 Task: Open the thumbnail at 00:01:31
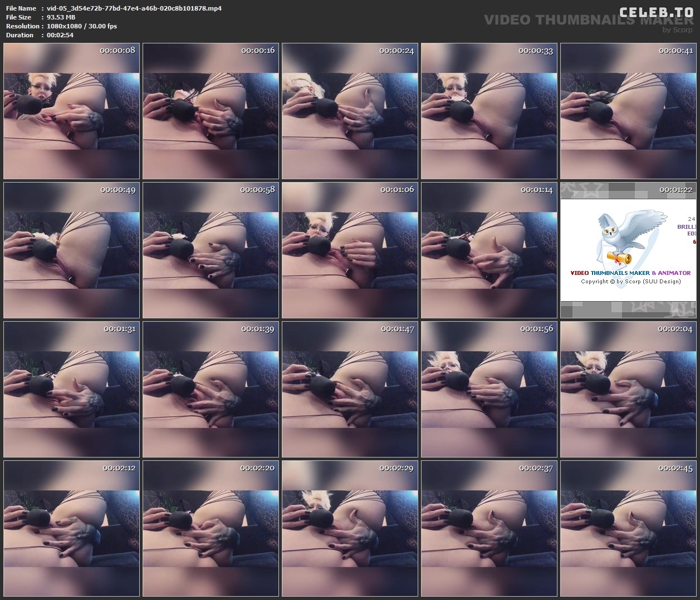(x=71, y=390)
